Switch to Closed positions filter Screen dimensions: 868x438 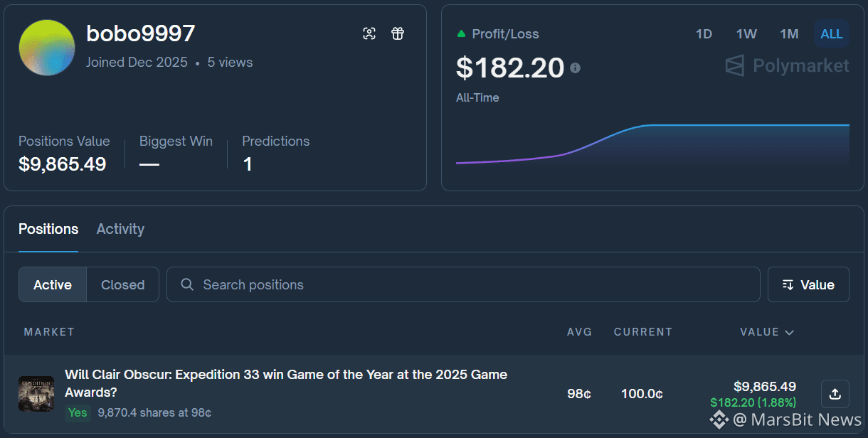tap(122, 284)
